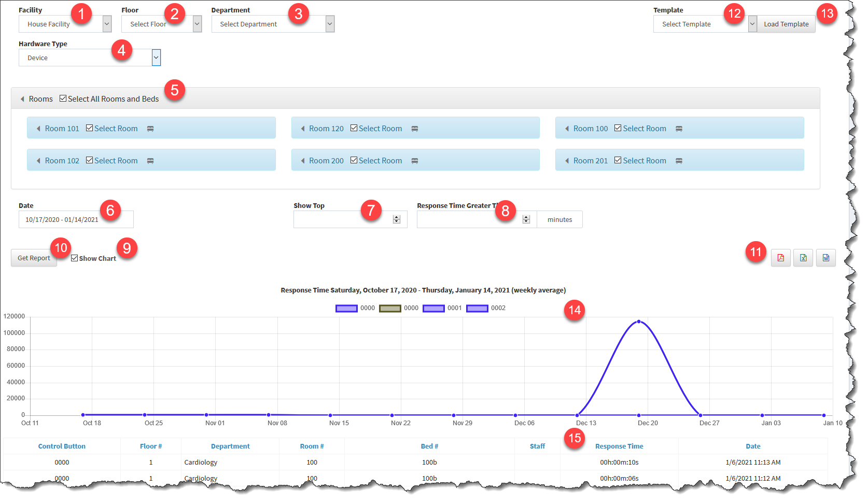Open the Select Template dropdown
This screenshot has width=868, height=503.
[705, 24]
